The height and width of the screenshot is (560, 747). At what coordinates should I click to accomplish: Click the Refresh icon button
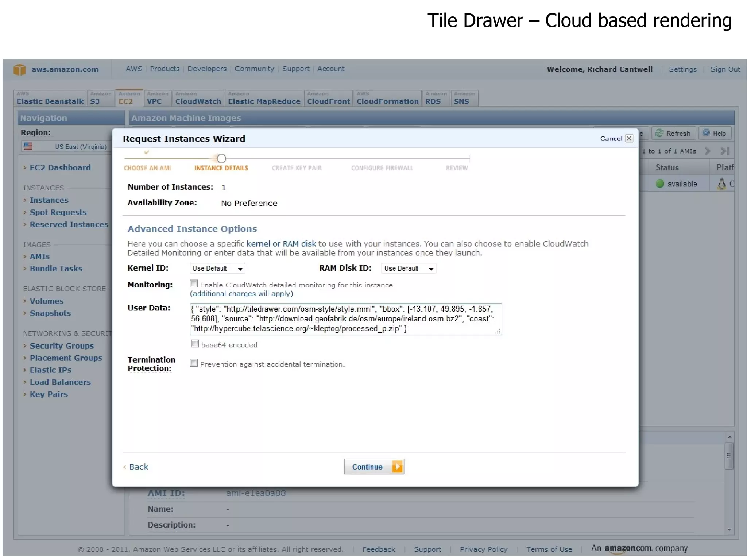(659, 133)
